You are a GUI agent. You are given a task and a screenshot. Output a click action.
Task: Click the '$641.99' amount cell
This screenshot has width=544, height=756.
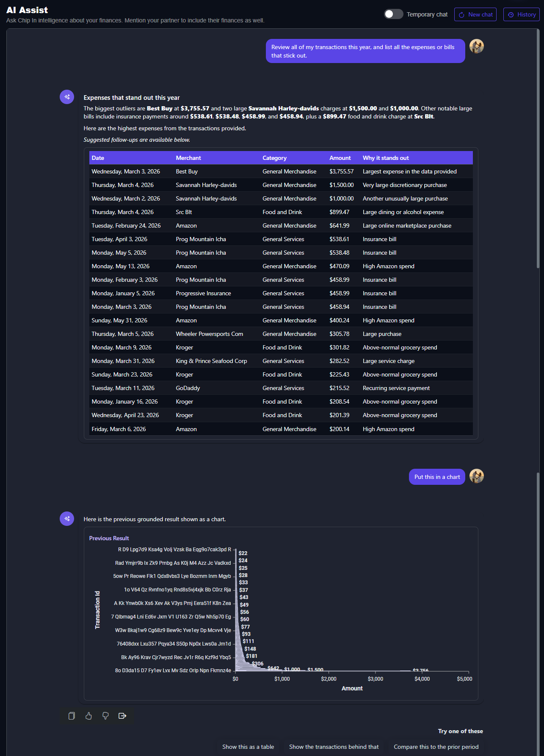point(340,225)
